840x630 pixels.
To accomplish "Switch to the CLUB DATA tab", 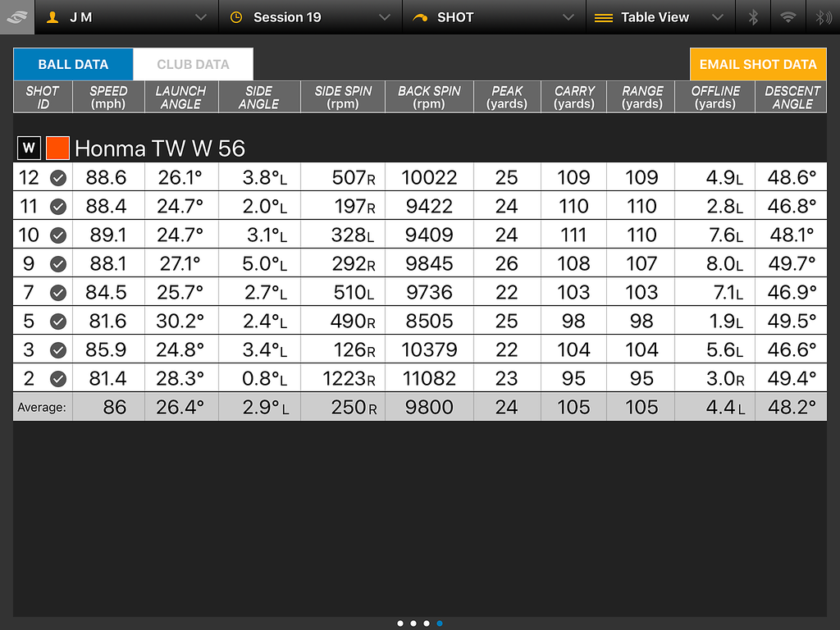I will click(x=194, y=64).
